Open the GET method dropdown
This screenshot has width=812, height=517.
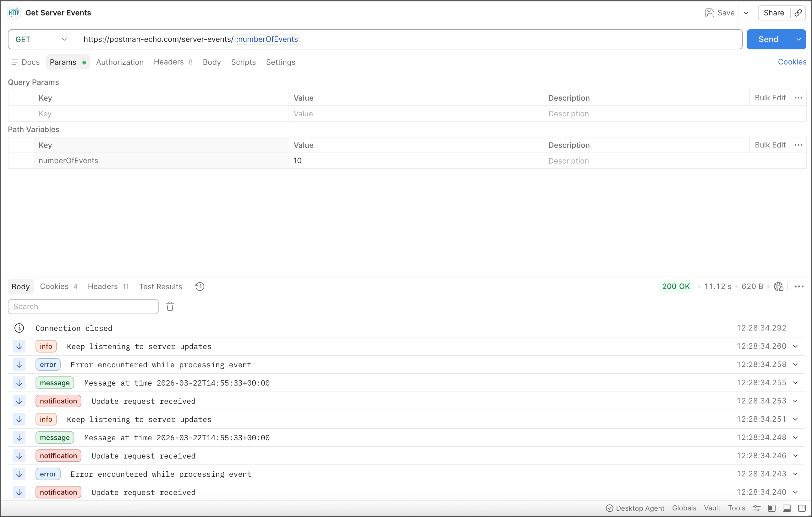point(41,40)
